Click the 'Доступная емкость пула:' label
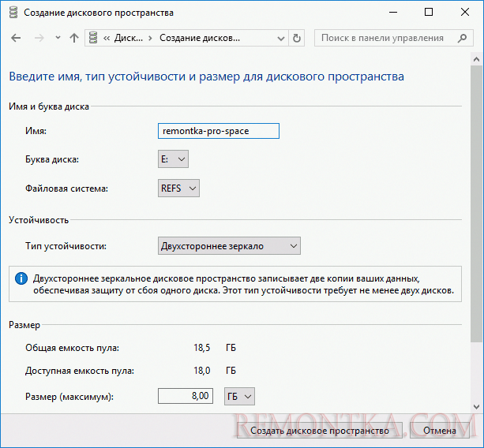This screenshot has width=484, height=448. pos(80,370)
